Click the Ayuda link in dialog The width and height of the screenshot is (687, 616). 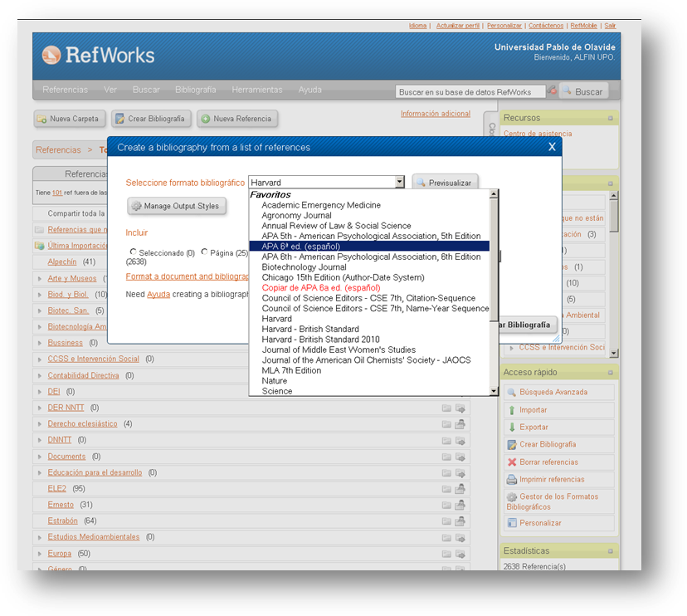point(158,294)
